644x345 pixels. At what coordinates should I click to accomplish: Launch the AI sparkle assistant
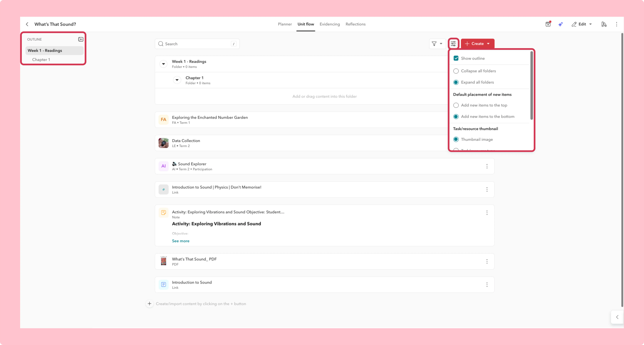tap(560, 24)
